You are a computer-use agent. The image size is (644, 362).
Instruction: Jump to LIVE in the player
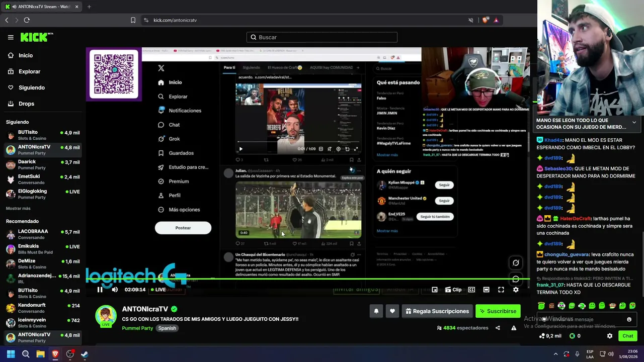click(158, 290)
